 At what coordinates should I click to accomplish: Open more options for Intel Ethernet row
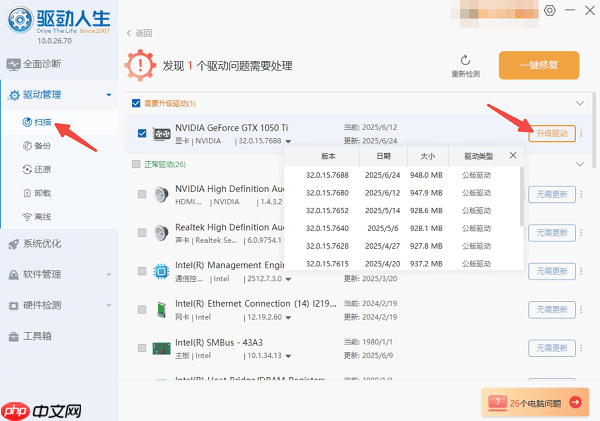coord(581,310)
